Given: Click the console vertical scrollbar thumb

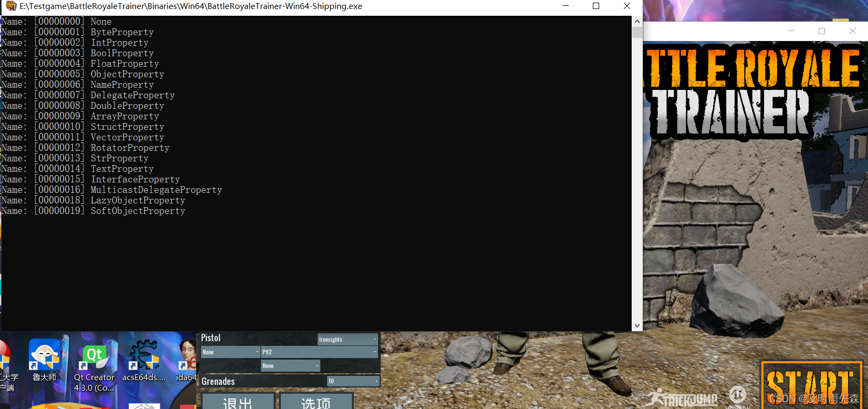Looking at the screenshot, I should [x=637, y=33].
